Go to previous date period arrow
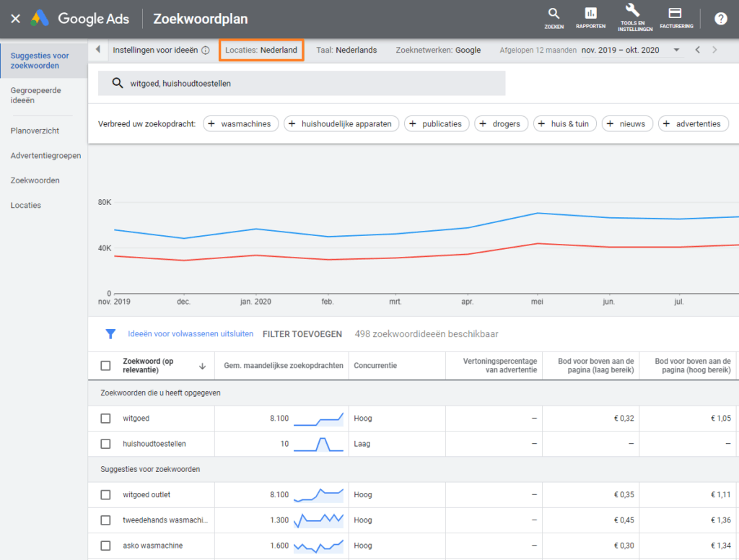Screen dimensions: 739x560 [698, 50]
